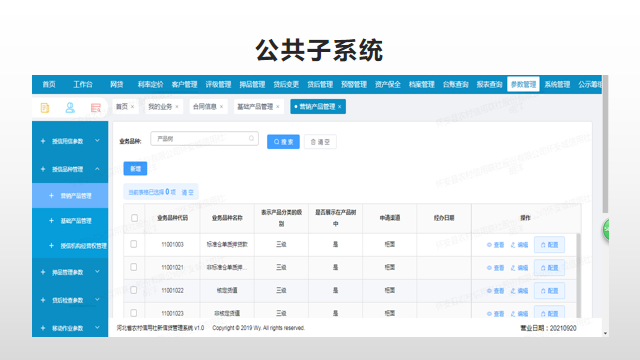Image resolution: width=640 pixels, height=360 pixels.
Task: Click the blue 搜索 search button
Action: (283, 142)
